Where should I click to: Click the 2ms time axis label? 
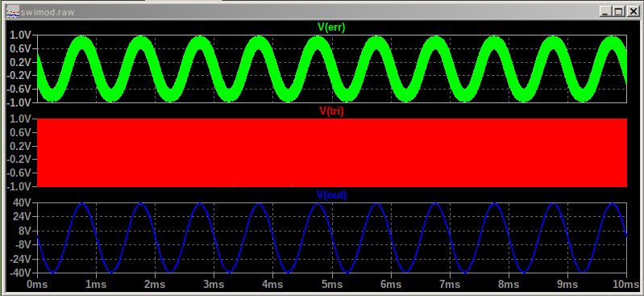tap(155, 285)
